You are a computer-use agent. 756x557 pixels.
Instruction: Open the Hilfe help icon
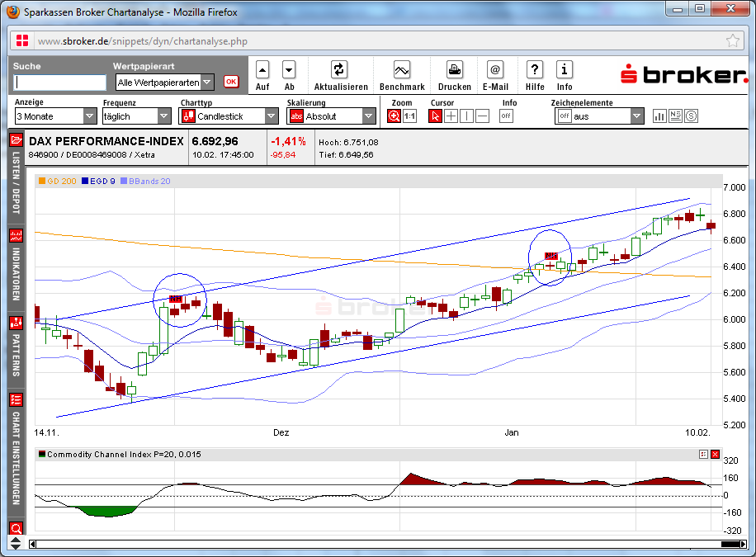[x=535, y=70]
